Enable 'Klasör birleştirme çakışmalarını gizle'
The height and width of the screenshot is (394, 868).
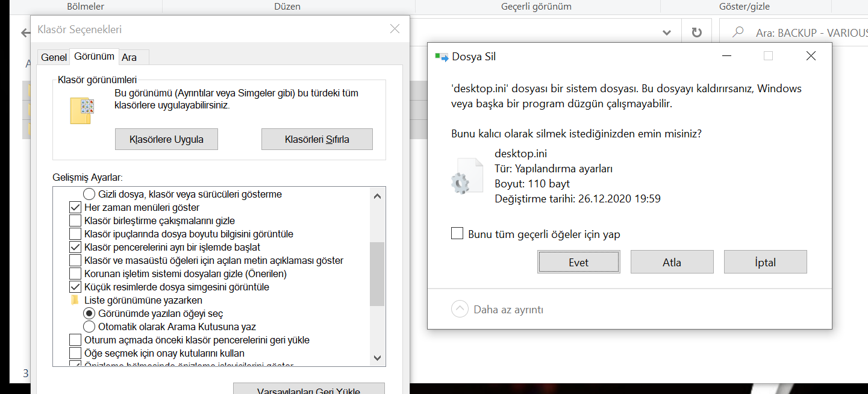pyautogui.click(x=75, y=220)
